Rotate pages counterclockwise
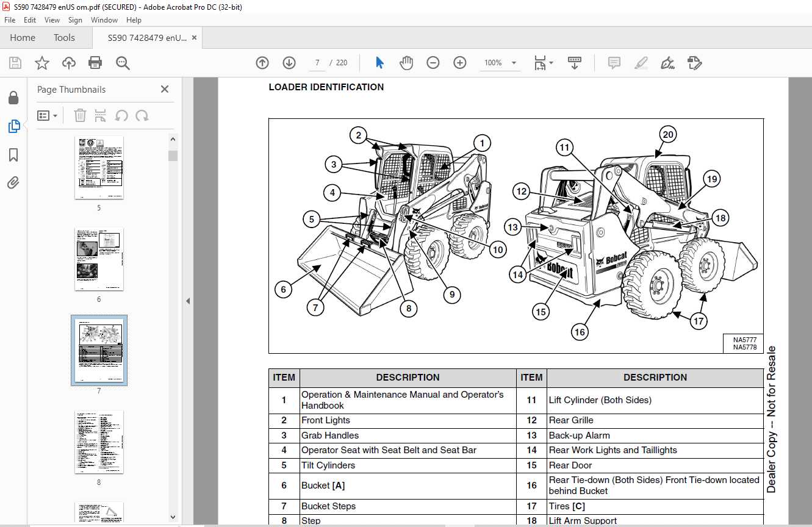Viewport: 812px width, 527px height. pyautogui.click(x=121, y=115)
